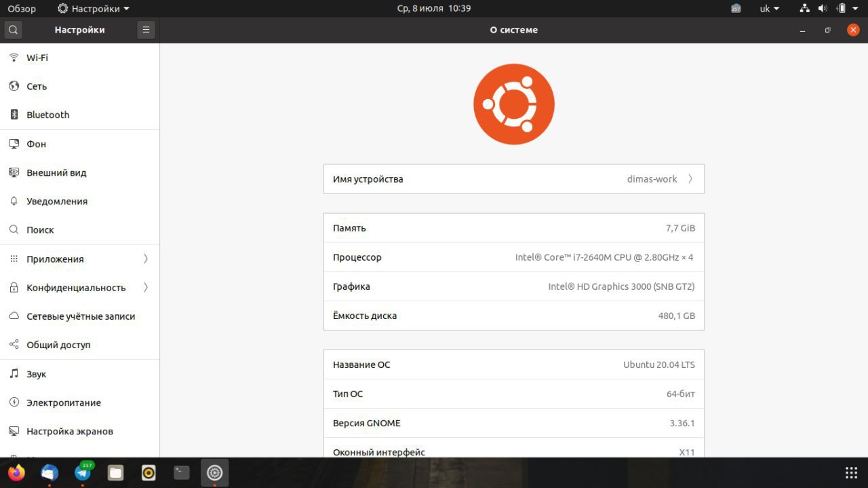
Task: Open the uk keyboard layout dropdown
Action: coord(770,9)
